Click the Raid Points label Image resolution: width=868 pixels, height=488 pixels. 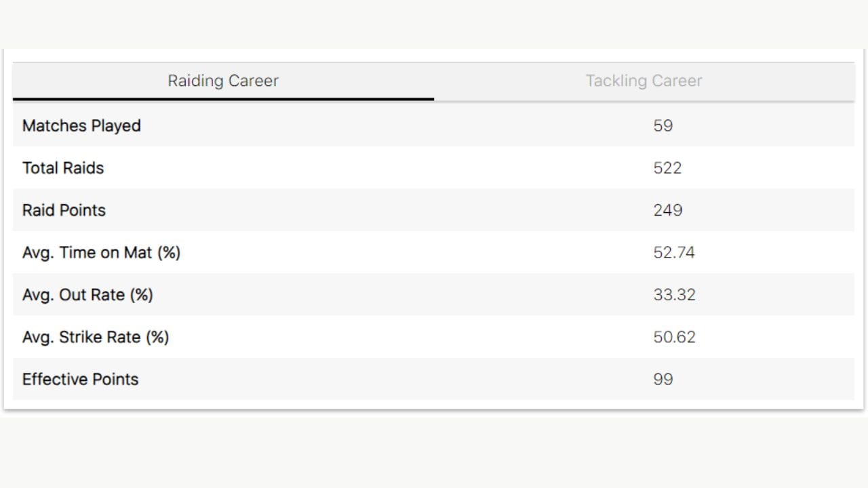64,210
